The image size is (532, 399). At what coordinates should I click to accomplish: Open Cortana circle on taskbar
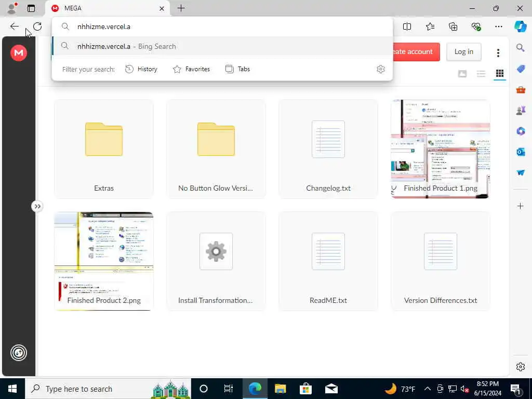[x=204, y=389]
